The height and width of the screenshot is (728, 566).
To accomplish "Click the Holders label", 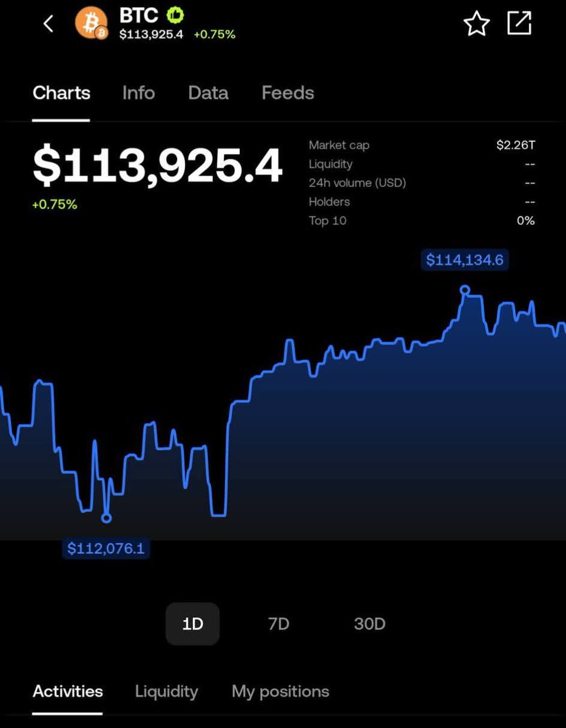I will point(329,201).
